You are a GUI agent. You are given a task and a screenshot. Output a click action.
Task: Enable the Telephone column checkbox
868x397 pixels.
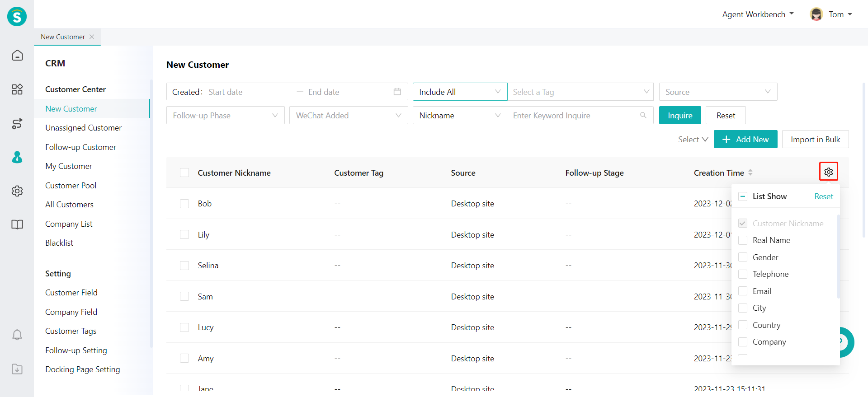click(743, 274)
